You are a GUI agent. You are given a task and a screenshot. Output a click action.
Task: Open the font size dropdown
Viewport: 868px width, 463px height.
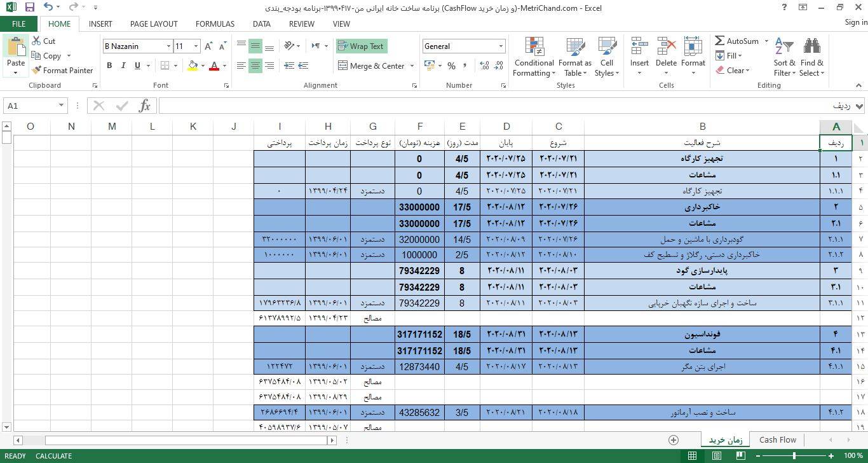click(x=196, y=46)
